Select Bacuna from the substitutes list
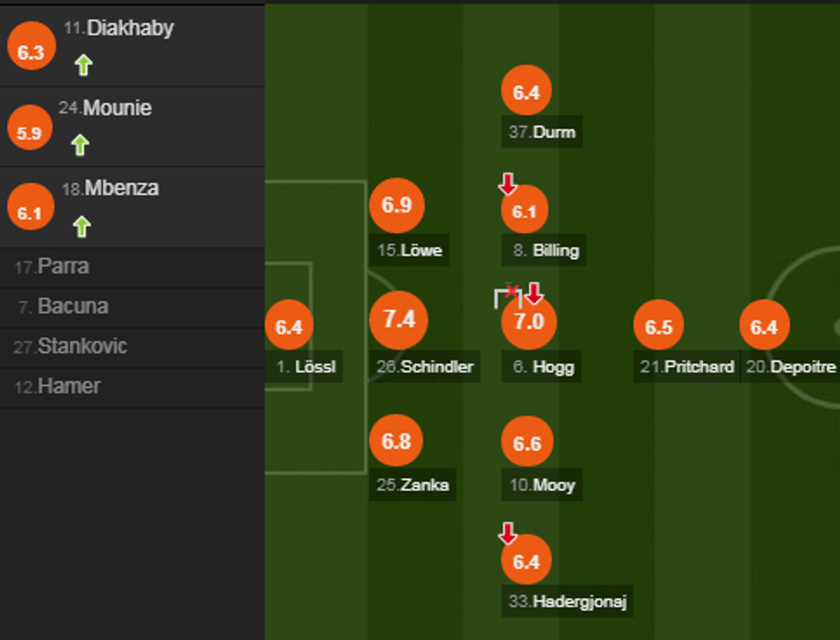This screenshot has width=840, height=640. click(72, 307)
